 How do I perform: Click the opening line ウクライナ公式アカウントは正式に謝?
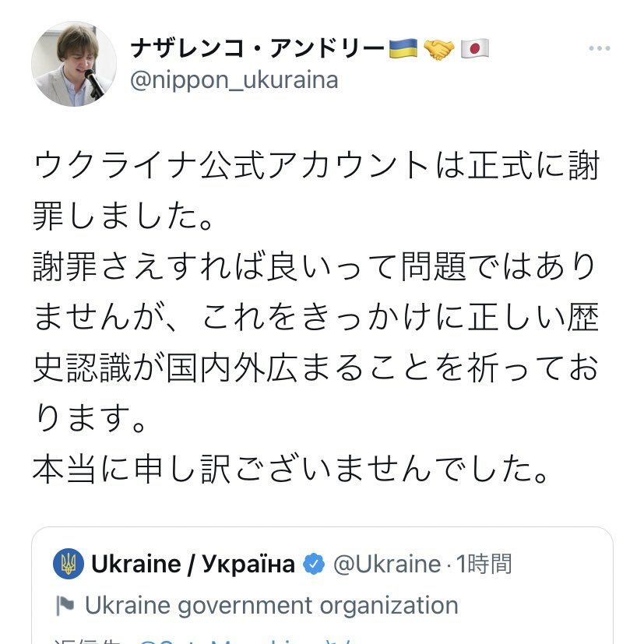[316, 164]
